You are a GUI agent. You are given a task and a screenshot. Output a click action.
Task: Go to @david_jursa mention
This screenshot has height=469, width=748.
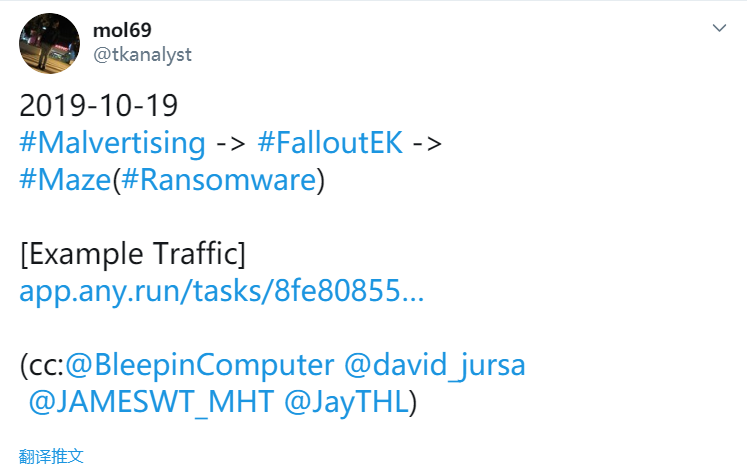click(x=435, y=365)
